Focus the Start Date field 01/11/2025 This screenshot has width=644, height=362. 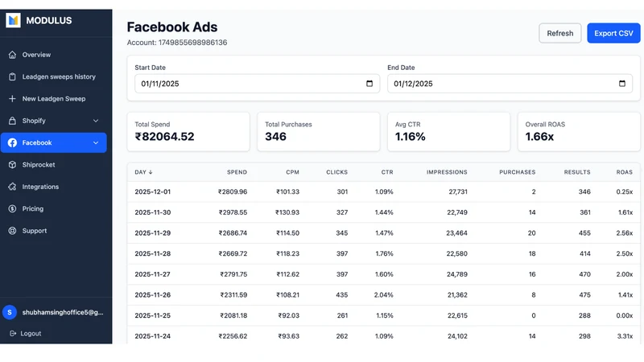tap(257, 84)
